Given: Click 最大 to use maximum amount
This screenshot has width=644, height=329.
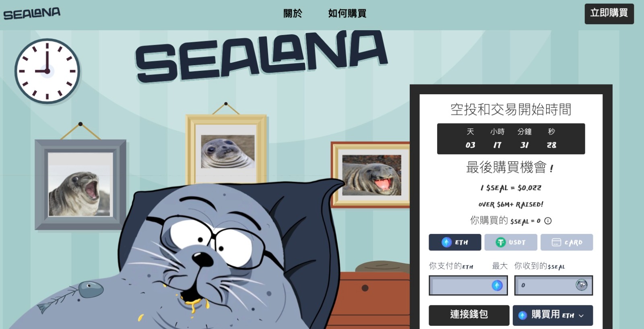Looking at the screenshot, I should click(500, 266).
